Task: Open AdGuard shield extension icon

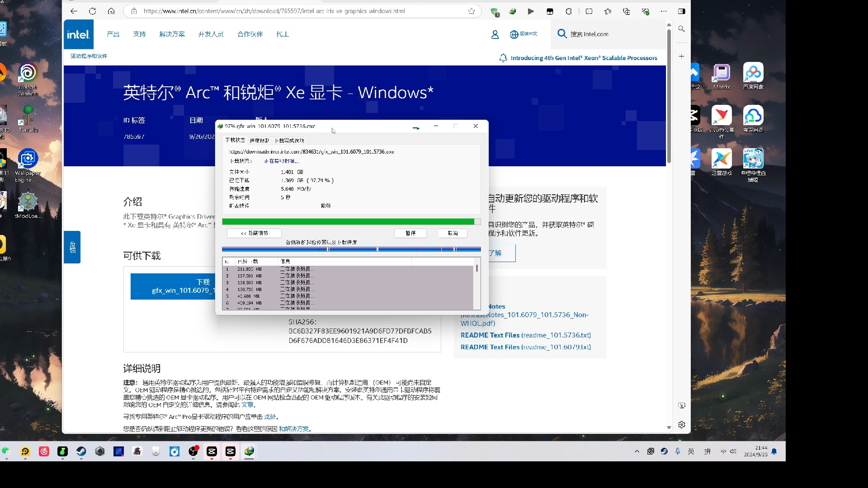Action: coord(495,12)
